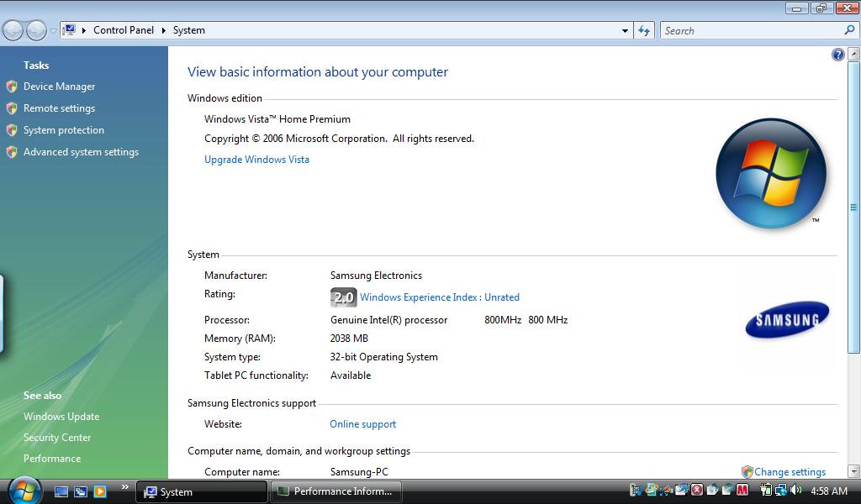
Task: Click the shield icon beside Device Manager
Action: (x=12, y=87)
